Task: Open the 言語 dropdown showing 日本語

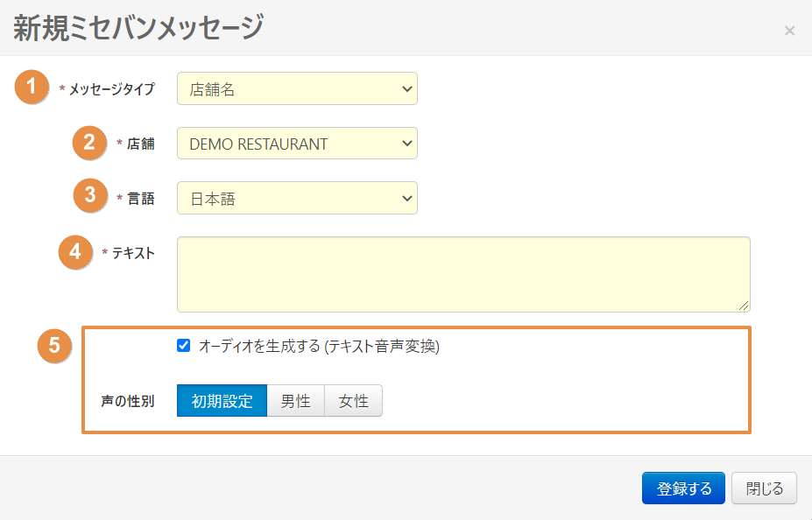Action: pyautogui.click(x=297, y=198)
